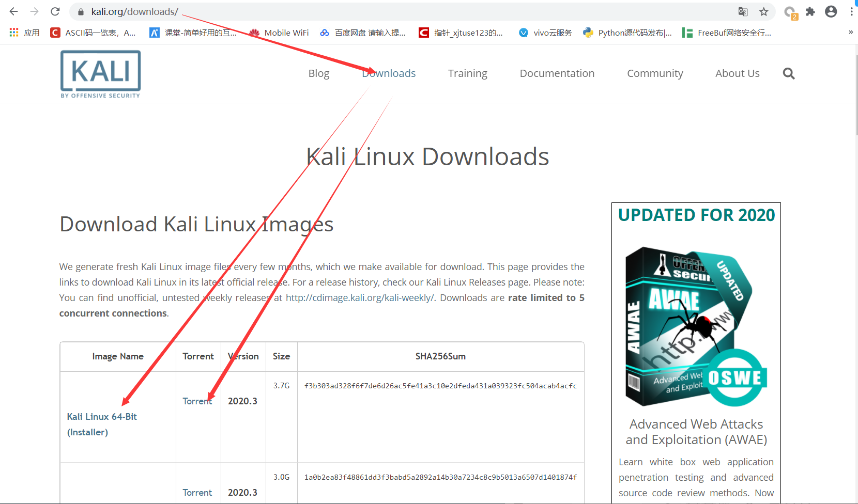Select the SHA256Sum starting with f3b303ad
The width and height of the screenshot is (858, 504).
tap(441, 386)
